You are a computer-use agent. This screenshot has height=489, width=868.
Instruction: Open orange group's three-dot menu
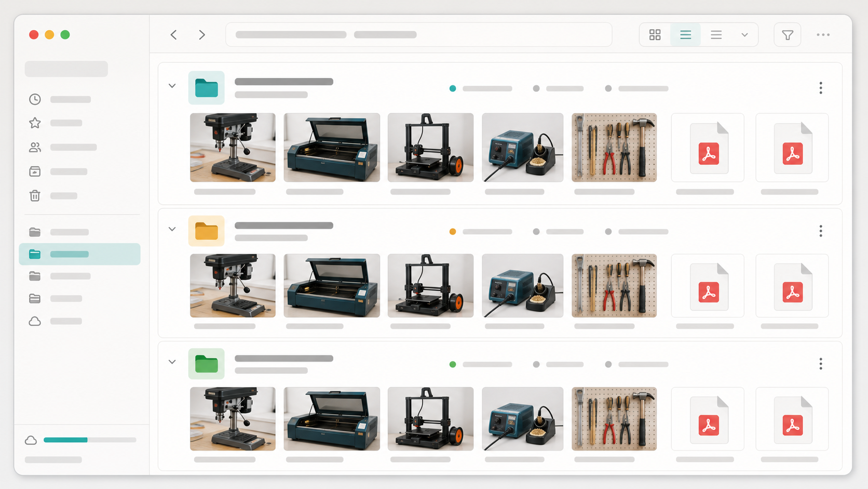click(x=821, y=231)
